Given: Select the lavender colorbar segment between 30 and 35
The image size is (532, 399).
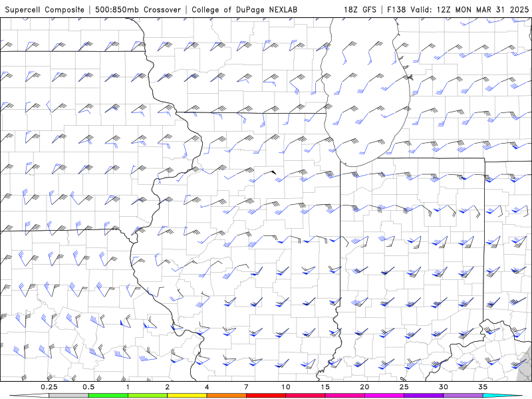Looking at the screenshot, I should pos(463,396).
